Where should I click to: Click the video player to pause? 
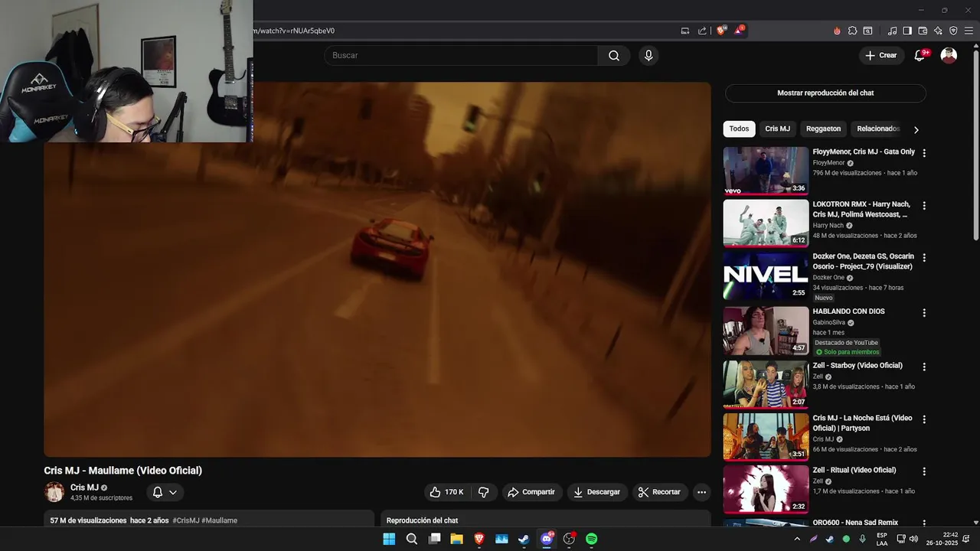(x=377, y=269)
